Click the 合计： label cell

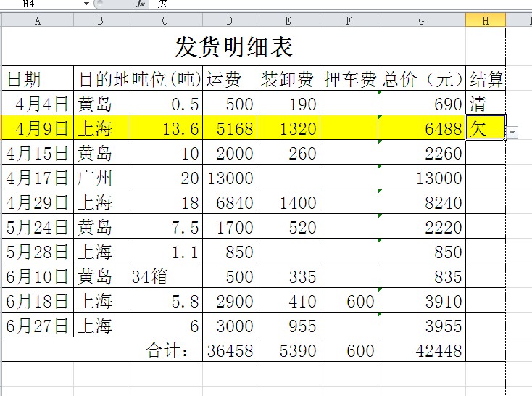(x=102, y=350)
